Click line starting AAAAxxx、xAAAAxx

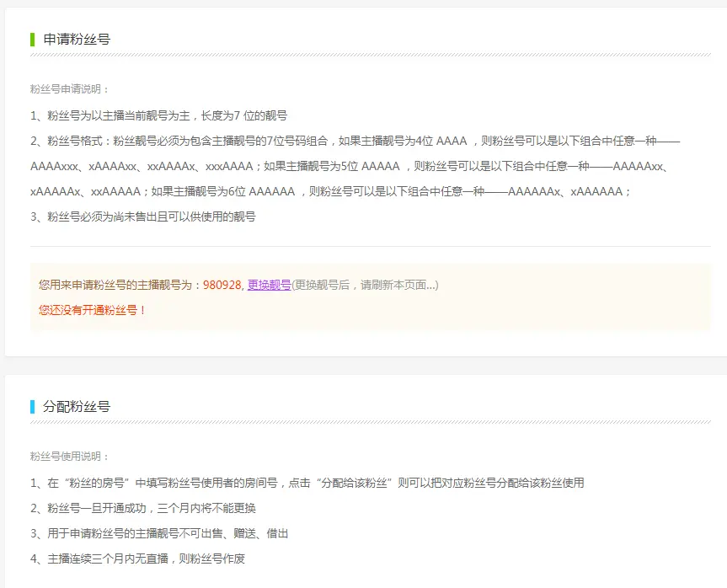click(349, 166)
